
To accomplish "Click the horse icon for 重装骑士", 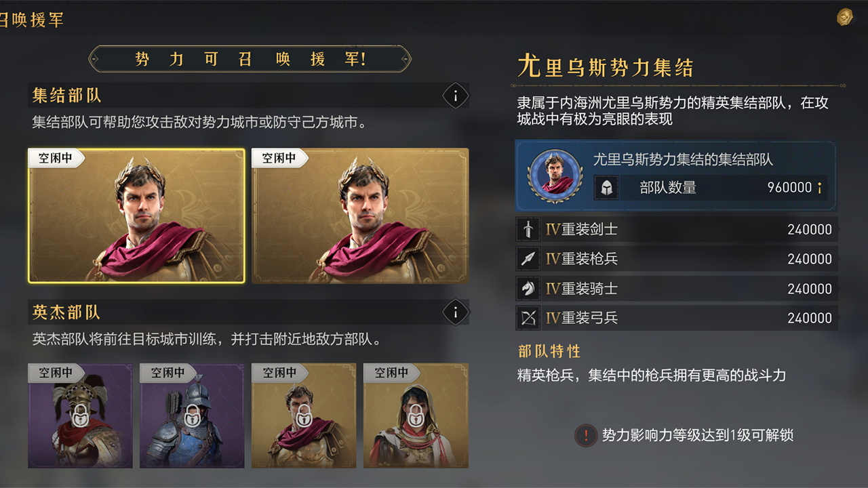I will pos(528,289).
